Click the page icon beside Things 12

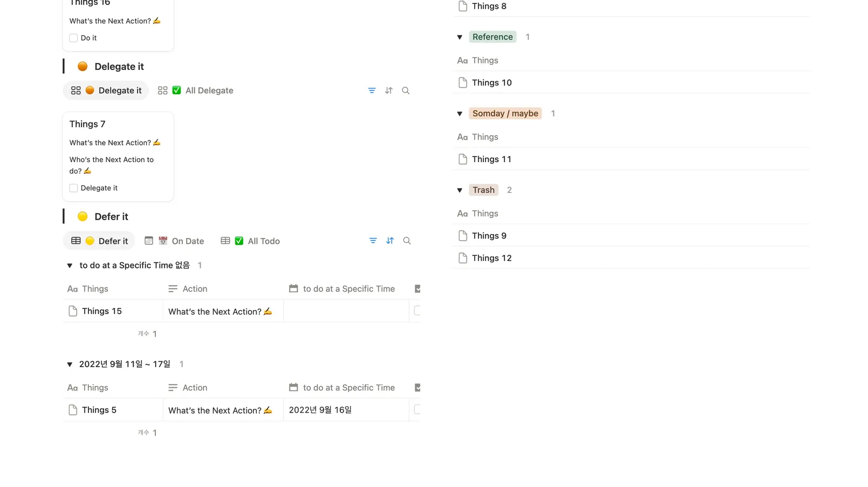point(463,258)
